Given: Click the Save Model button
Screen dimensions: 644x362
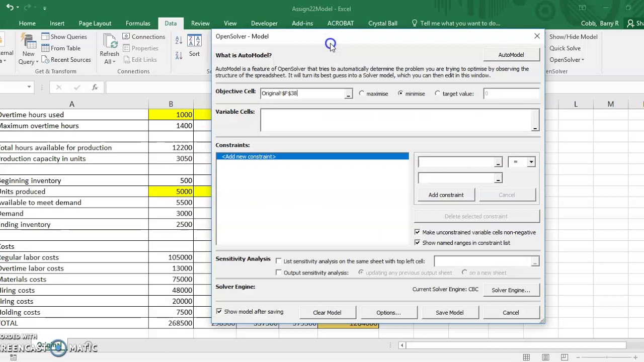Looking at the screenshot, I should pyautogui.click(x=449, y=313).
